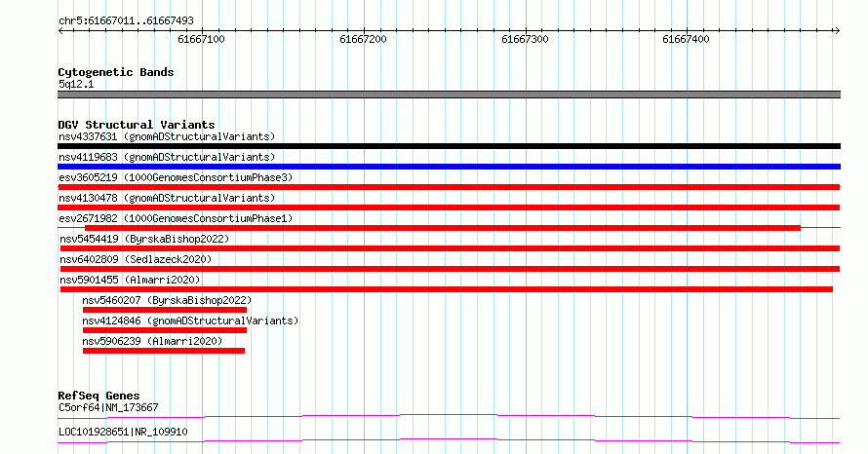Click the right arrow of the ruler
Image resolution: width=868 pixels, height=454 pixels.
coord(837,31)
